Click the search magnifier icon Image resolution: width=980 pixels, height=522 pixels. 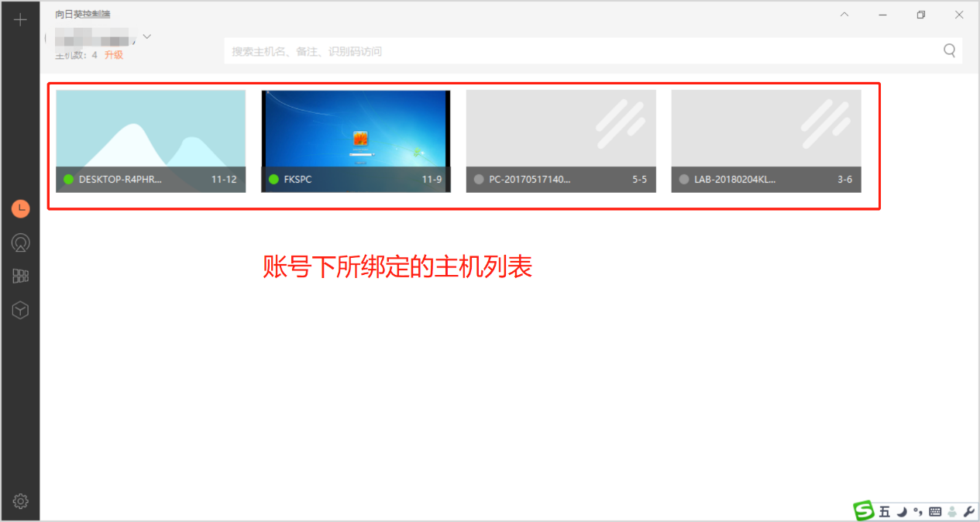949,51
